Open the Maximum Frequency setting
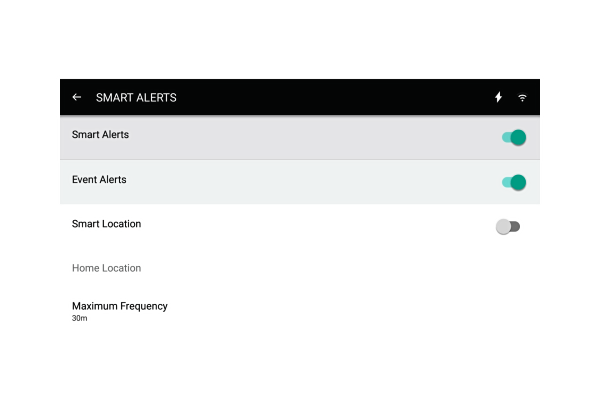The image size is (600, 400). coord(300,311)
